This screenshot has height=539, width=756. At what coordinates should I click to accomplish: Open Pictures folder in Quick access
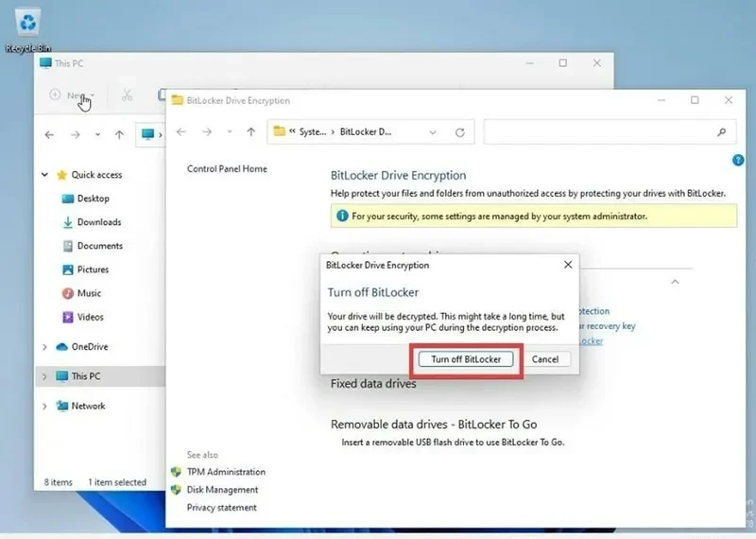coord(93,269)
